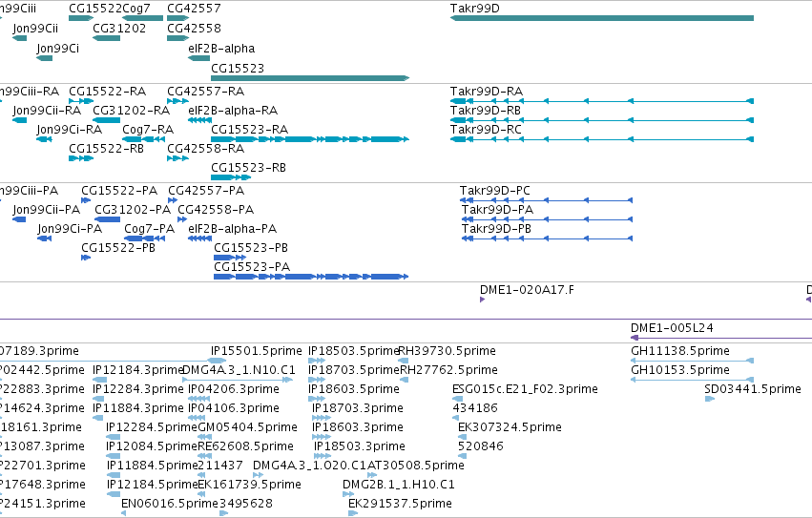Viewport: 812px width, 518px height.
Task: Select the GM05404.5prime EST
Action: click(x=205, y=437)
